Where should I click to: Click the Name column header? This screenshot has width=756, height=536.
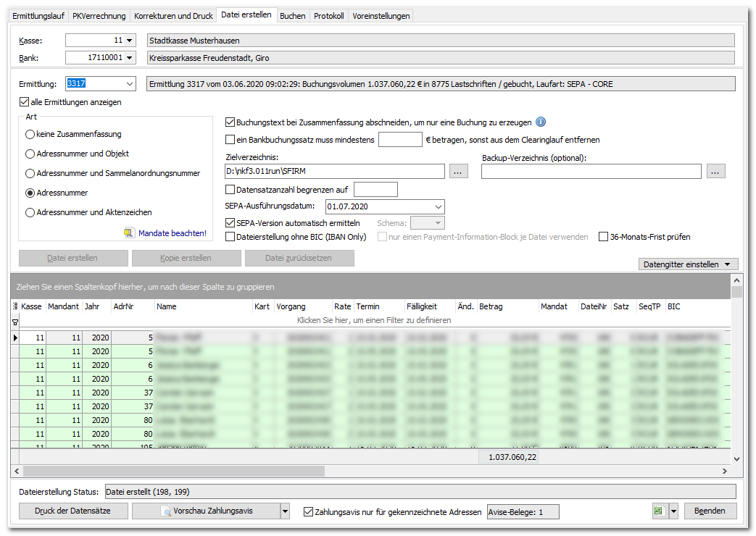tap(204, 306)
